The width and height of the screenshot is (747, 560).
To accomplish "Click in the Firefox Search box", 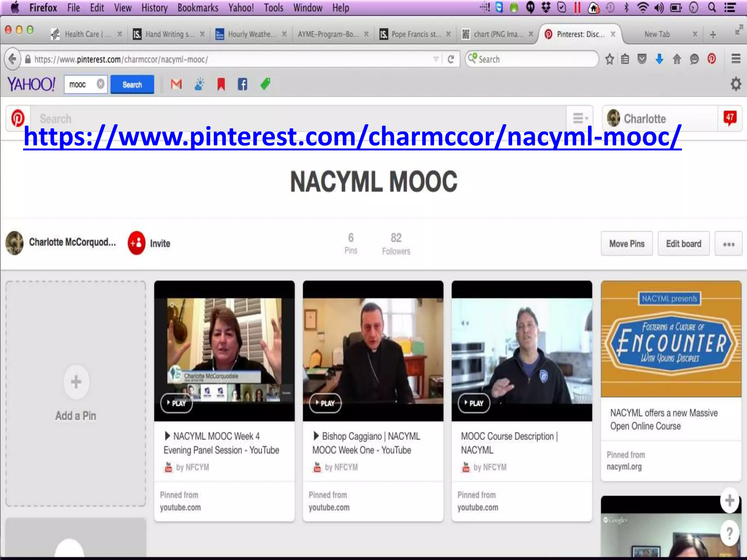I will (x=532, y=59).
